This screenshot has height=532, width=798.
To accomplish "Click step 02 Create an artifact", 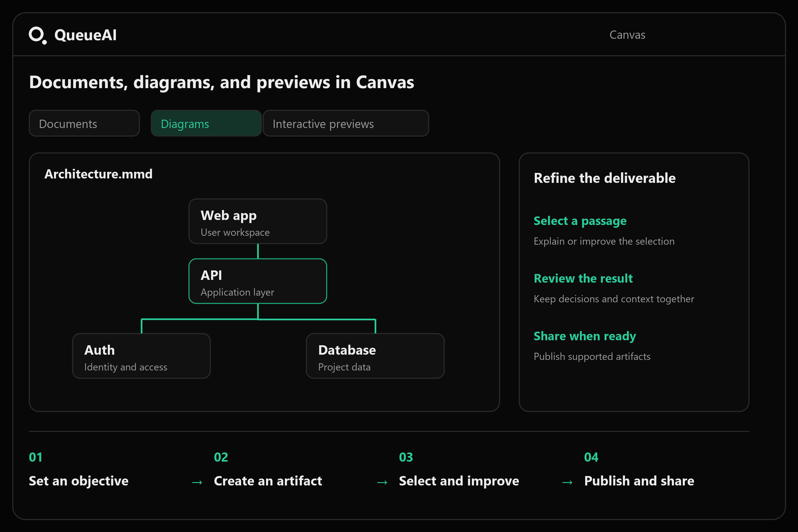I will (268, 469).
